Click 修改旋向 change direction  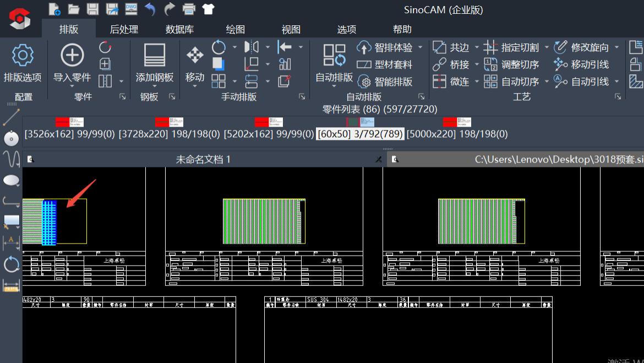tap(581, 47)
